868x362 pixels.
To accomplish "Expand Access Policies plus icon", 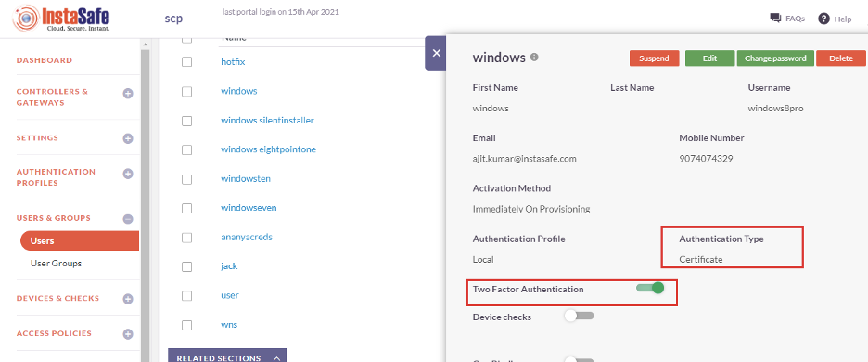I will tap(128, 334).
